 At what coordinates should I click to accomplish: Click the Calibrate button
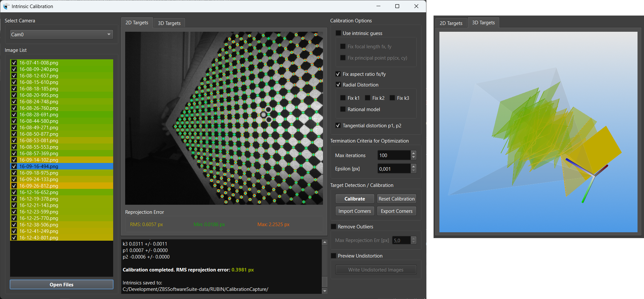354,199
